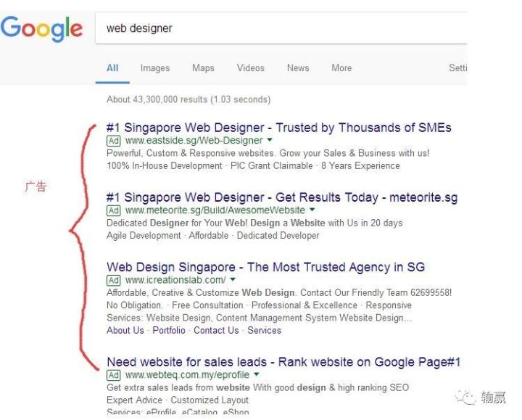The image size is (522, 420).
Task: Open the Videos search tab
Action: point(251,68)
